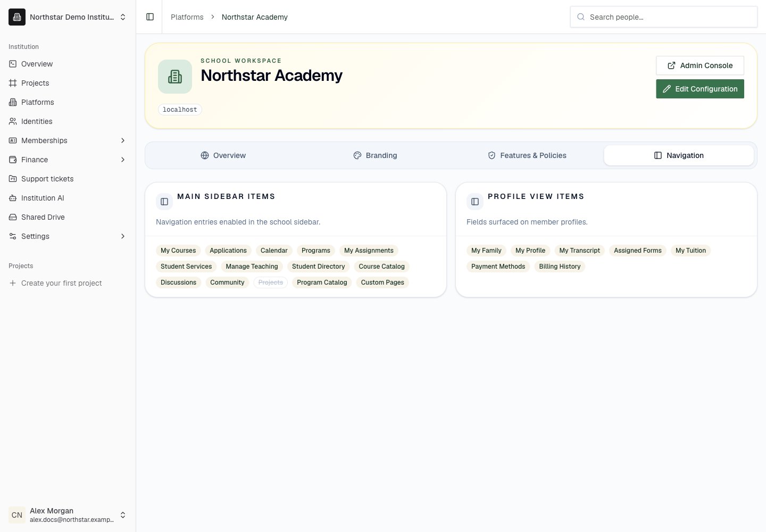Click the Student Services chip
Screen dimensions: 766x532
coord(186,267)
